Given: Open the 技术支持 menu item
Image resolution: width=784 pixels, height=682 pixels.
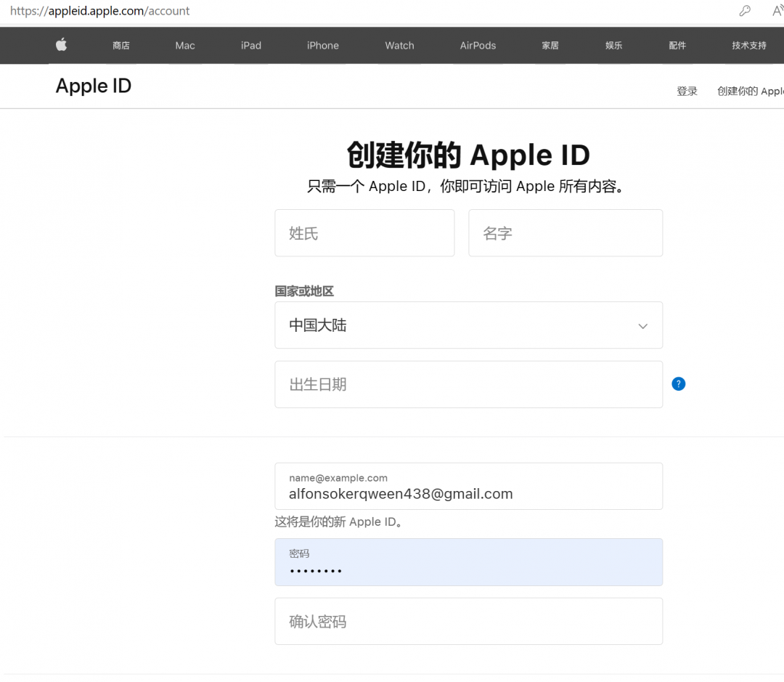Looking at the screenshot, I should [x=748, y=45].
